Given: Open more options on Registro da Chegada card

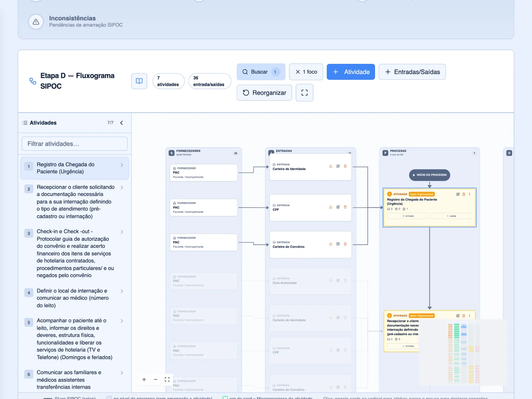Looking at the screenshot, I should coord(469,194).
